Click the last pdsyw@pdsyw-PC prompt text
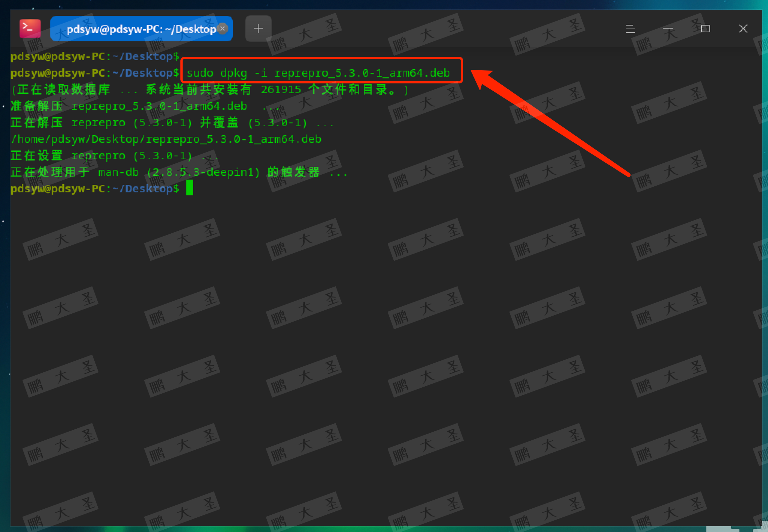The height and width of the screenshot is (532, 768). [95, 189]
